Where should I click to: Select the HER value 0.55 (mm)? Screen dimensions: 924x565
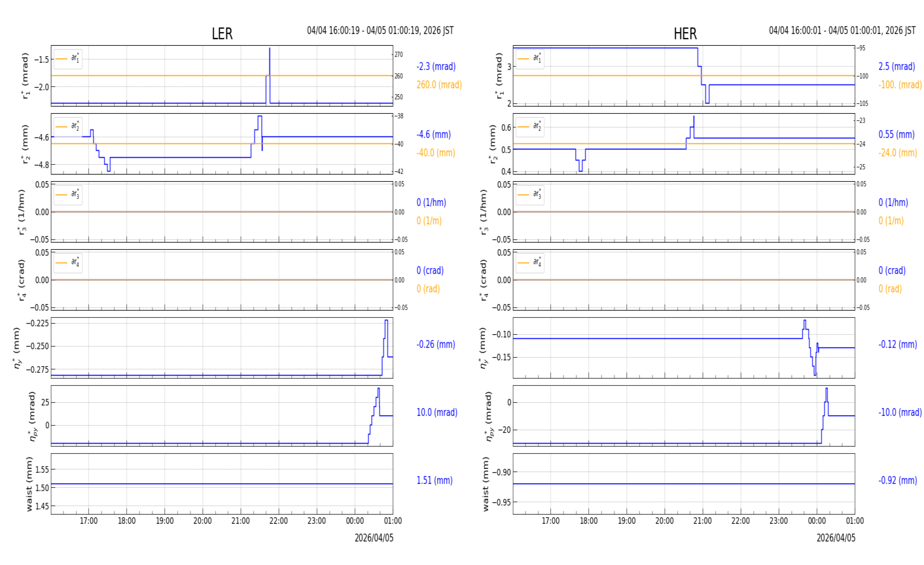pos(897,135)
